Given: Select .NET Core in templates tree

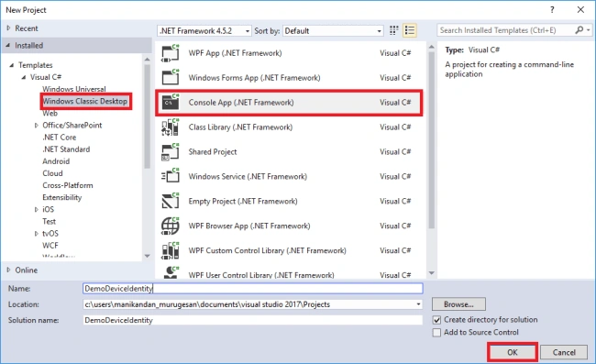Looking at the screenshot, I should pyautogui.click(x=60, y=138).
